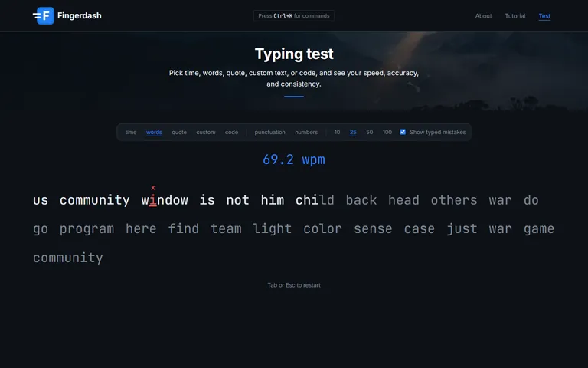588x368 pixels.
Task: Select the words mode
Action: [x=154, y=132]
